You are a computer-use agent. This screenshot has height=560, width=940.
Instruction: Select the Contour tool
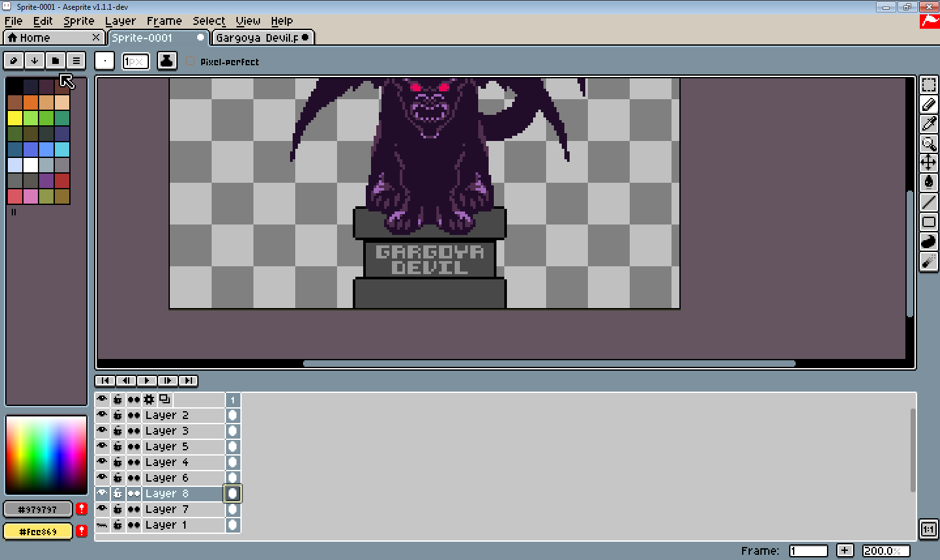click(x=928, y=241)
